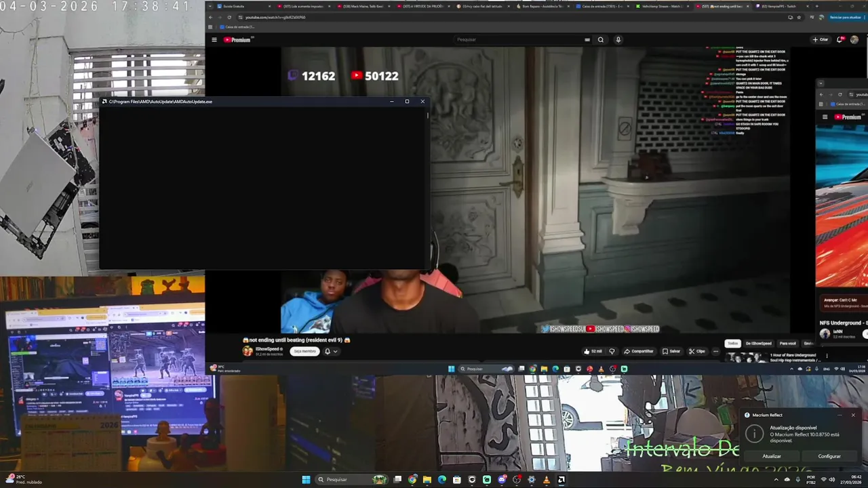Open the Windows Start menu on main taskbar

click(306, 479)
